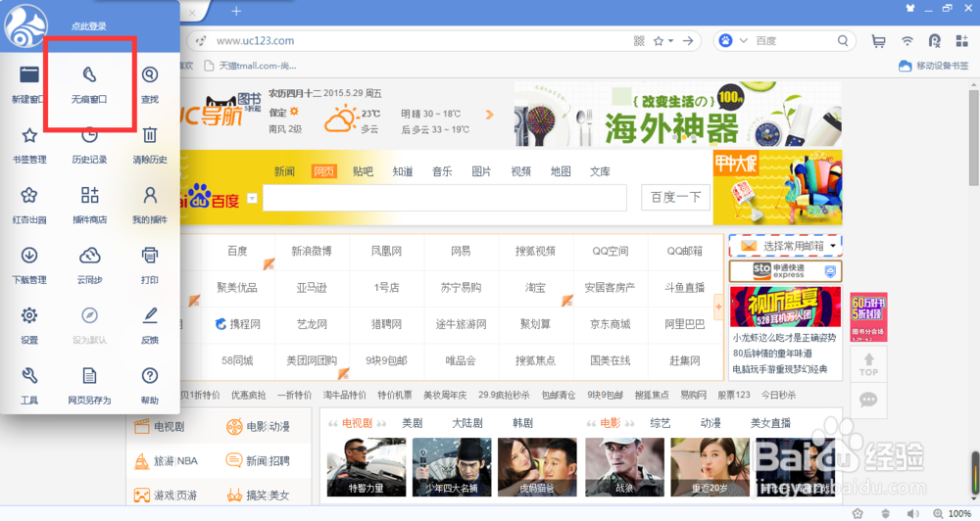Screen dimensions: 980x521
Task: Expand the 选择常用邮箱 mailbox dropdown
Action: coord(832,246)
